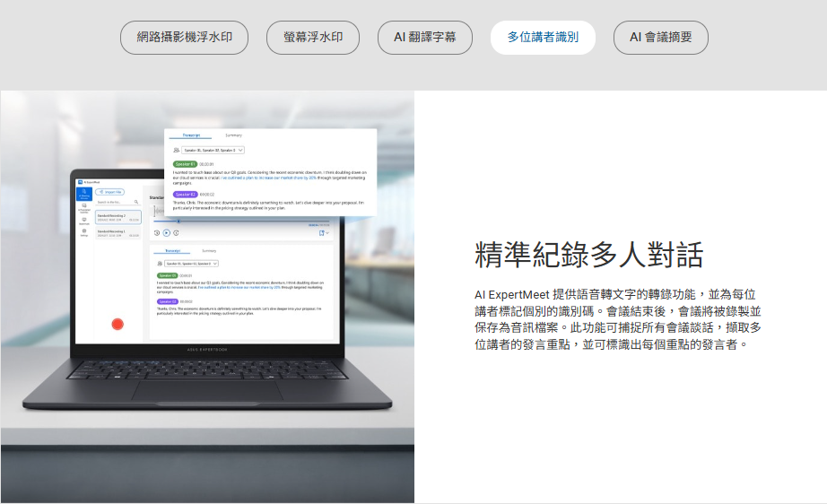Expand speaker filter dropdown on laptop screen
The width and height of the screenshot is (827, 504).
click(189, 264)
